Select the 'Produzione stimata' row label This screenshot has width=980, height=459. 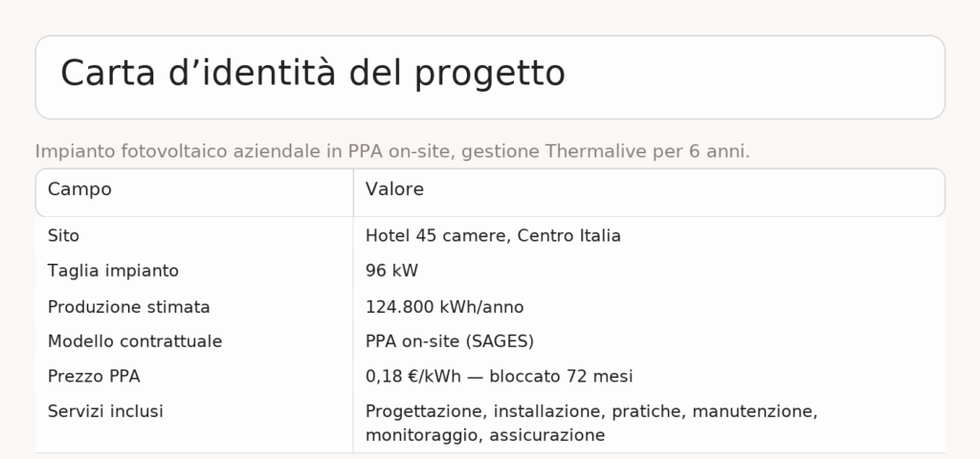(x=129, y=307)
